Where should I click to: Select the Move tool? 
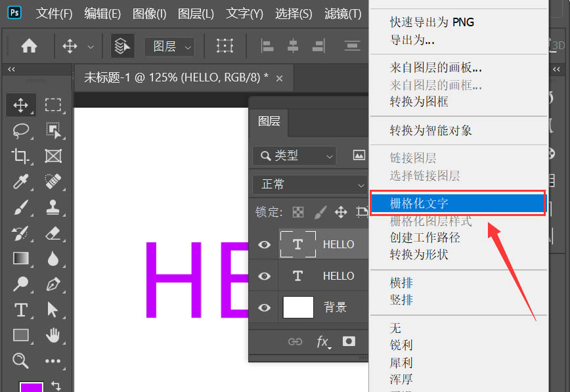(x=21, y=104)
